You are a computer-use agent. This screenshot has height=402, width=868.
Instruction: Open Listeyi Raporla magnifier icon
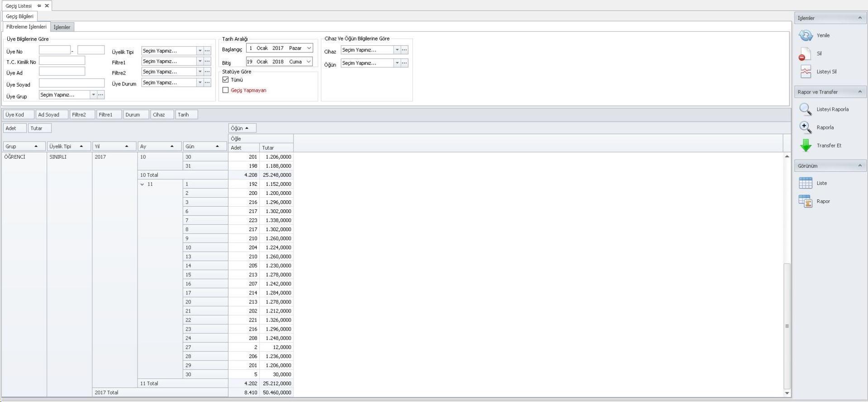click(805, 109)
